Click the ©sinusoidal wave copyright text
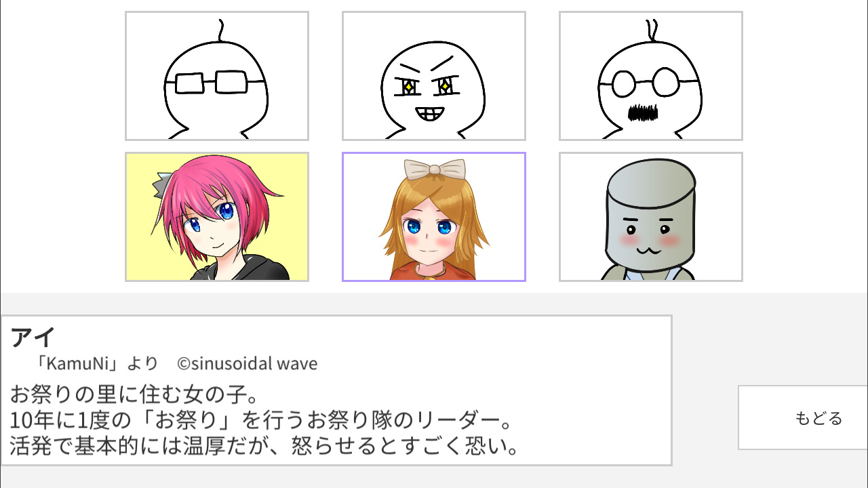868x488 pixels. point(248,364)
